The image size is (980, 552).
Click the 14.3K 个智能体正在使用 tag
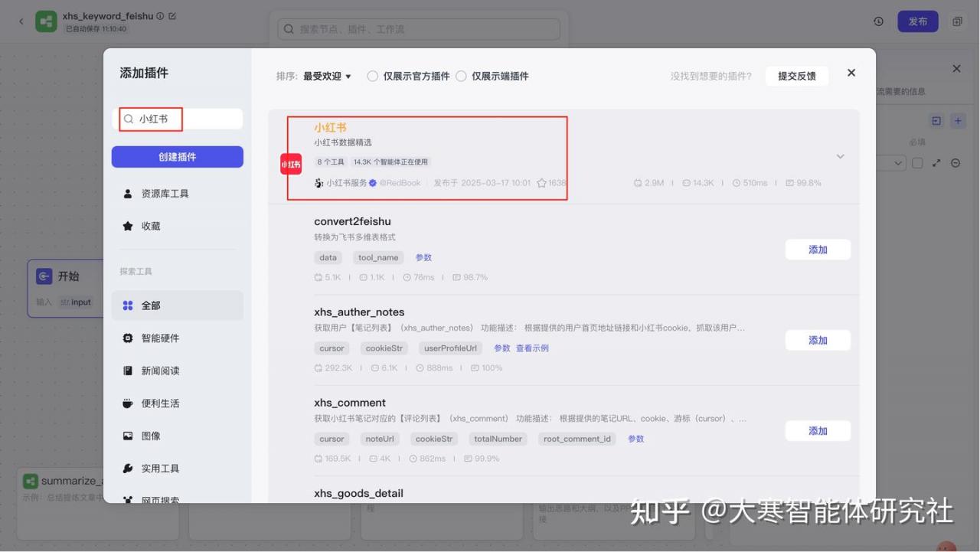390,162
